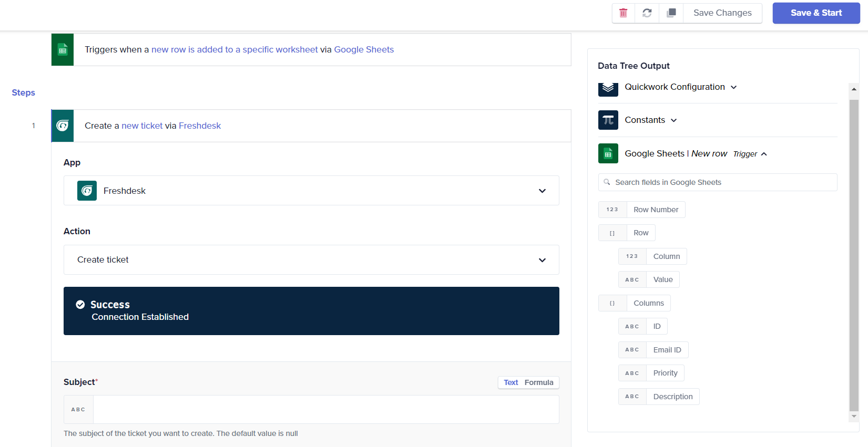Click step number 1 label
Viewport: 868px width, 447px height.
click(34, 126)
